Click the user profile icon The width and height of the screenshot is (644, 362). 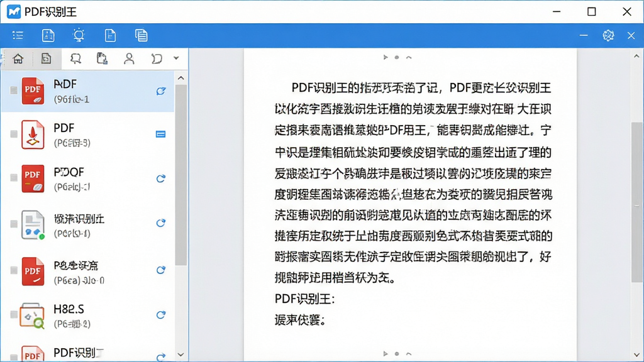(129, 58)
